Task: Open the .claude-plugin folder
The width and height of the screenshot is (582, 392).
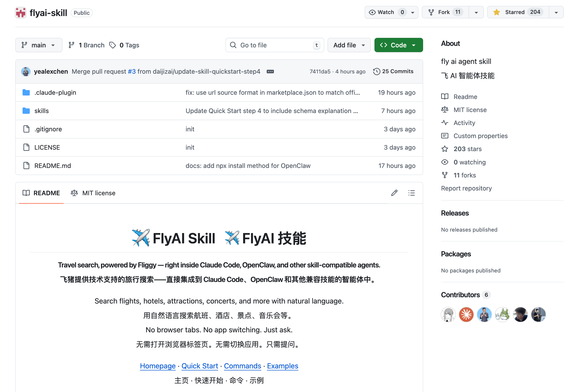Action: (x=55, y=92)
